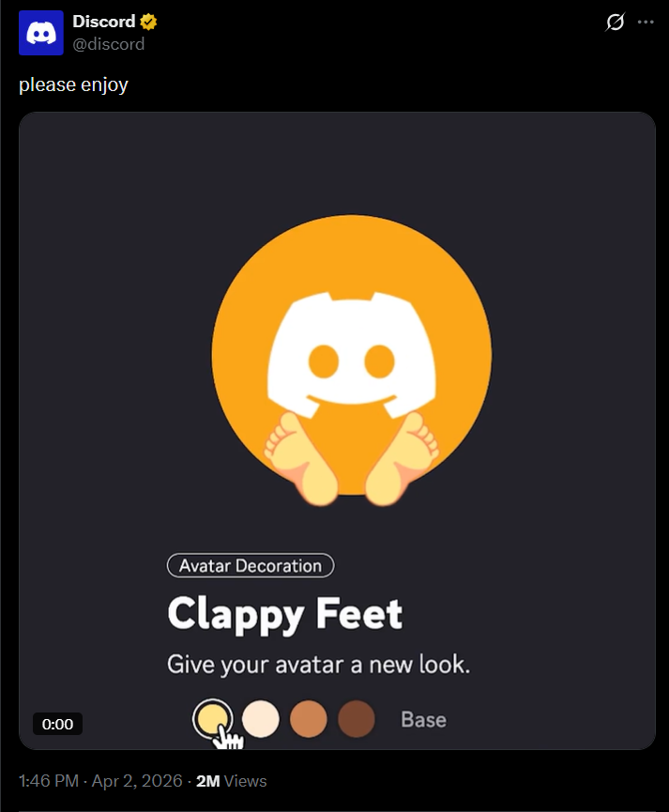Click the left clappy foot decoration
This screenshot has height=812, width=669.
(x=302, y=459)
